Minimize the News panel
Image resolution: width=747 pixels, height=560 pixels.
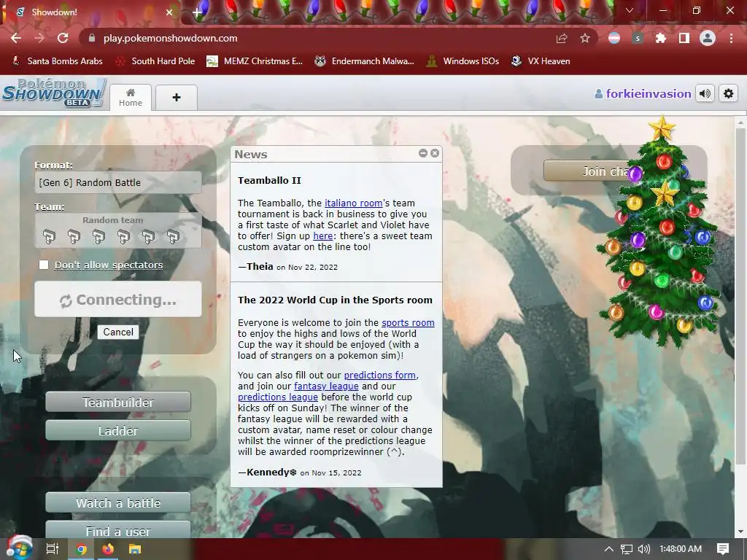422,153
